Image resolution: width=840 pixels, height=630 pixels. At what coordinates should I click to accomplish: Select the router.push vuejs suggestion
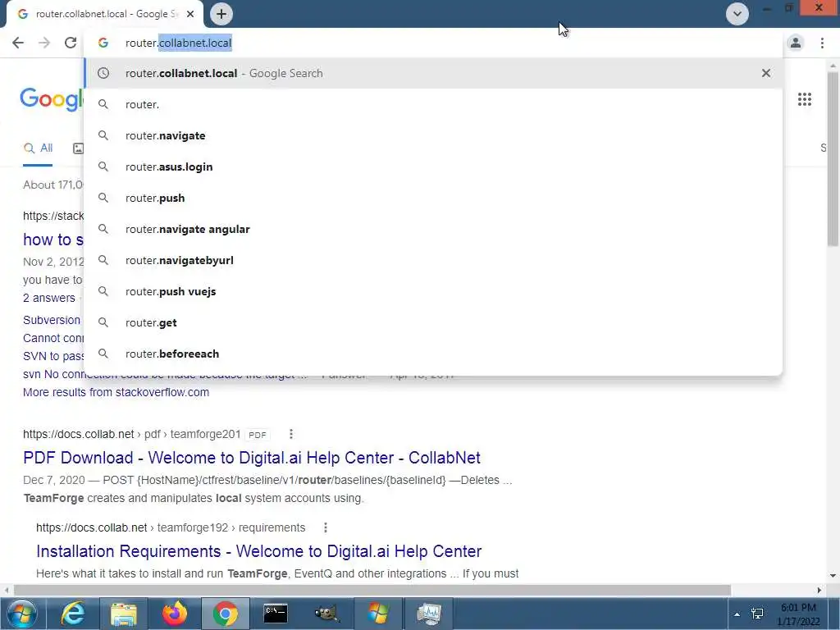(433, 291)
